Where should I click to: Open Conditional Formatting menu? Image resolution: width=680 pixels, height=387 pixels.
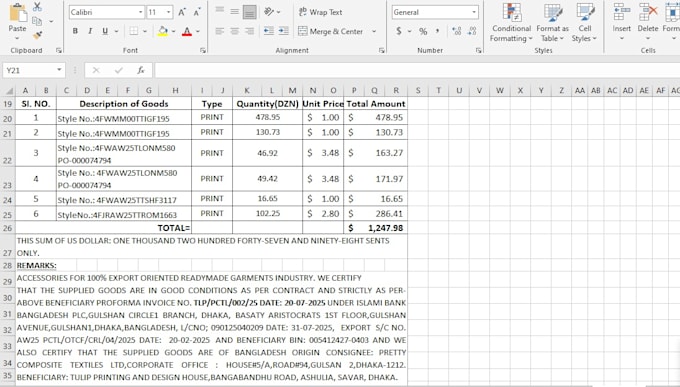click(x=511, y=23)
